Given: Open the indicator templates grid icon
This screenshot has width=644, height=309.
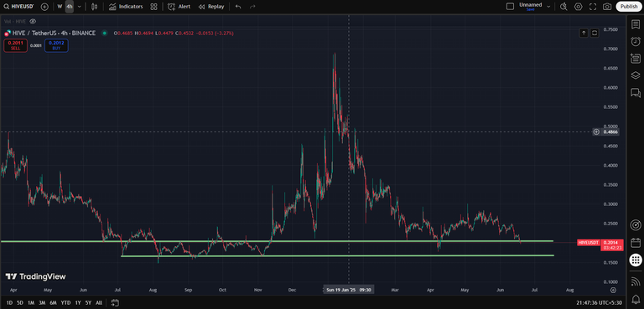Looking at the screenshot, I should coord(153,7).
